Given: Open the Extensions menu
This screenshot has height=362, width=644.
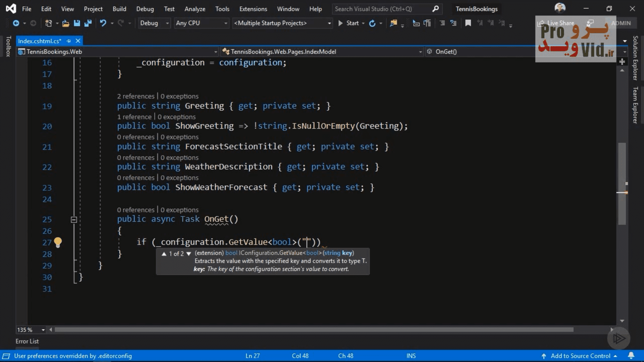Looking at the screenshot, I should coord(253,9).
